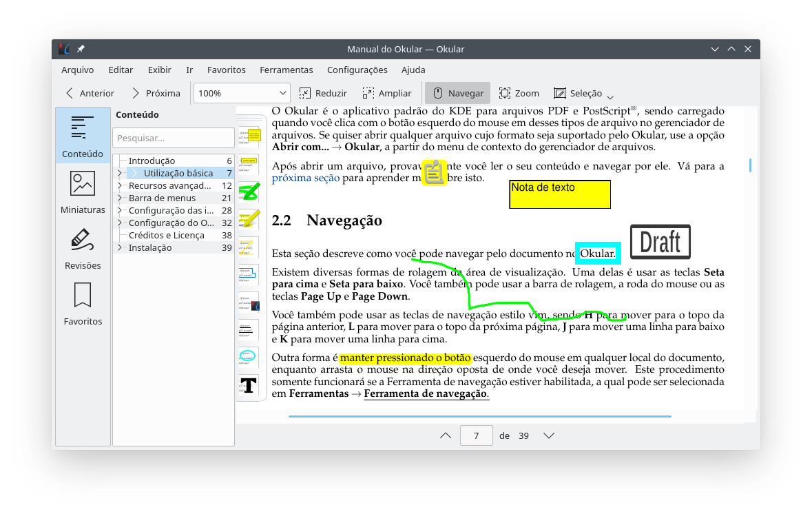This screenshot has height=514, width=812.
Task: Follow the próxima seção link
Action: coord(305,178)
